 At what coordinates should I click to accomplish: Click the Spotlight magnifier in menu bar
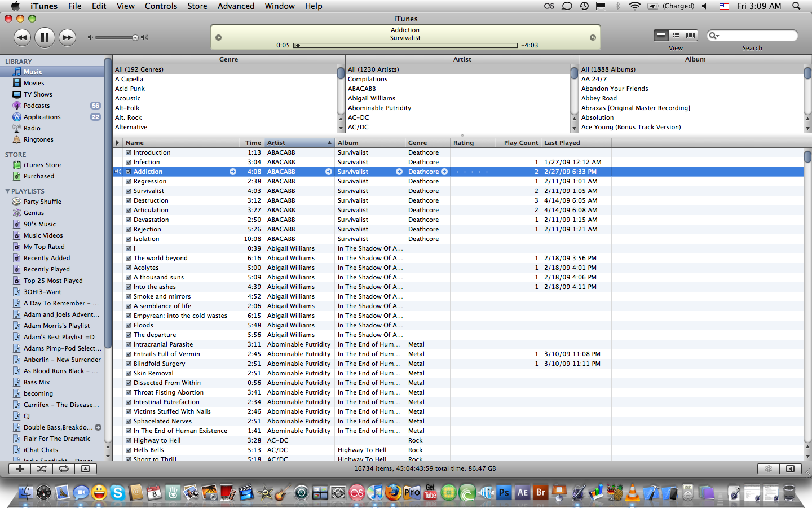796,6
